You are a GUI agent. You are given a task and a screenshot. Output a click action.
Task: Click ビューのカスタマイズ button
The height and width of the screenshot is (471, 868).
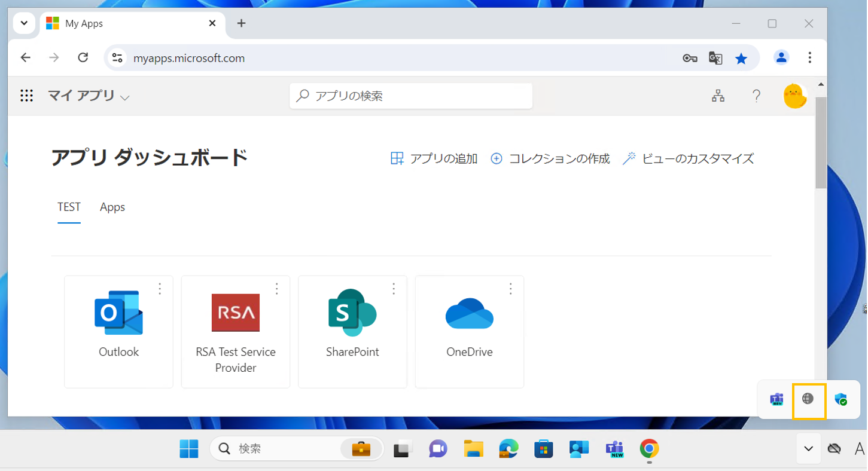(x=689, y=158)
